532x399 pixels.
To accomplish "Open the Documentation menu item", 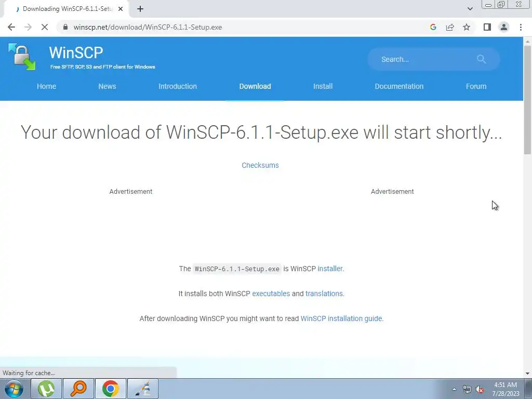I will (399, 86).
